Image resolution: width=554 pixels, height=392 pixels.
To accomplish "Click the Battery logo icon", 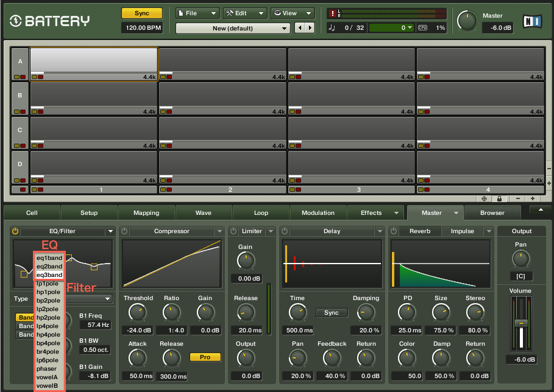I will [17, 19].
